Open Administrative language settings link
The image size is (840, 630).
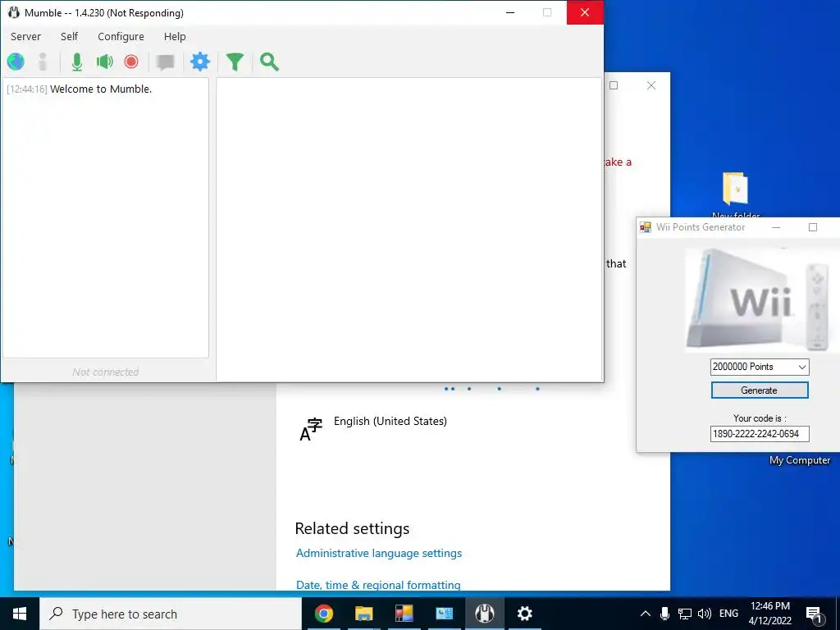tap(379, 554)
